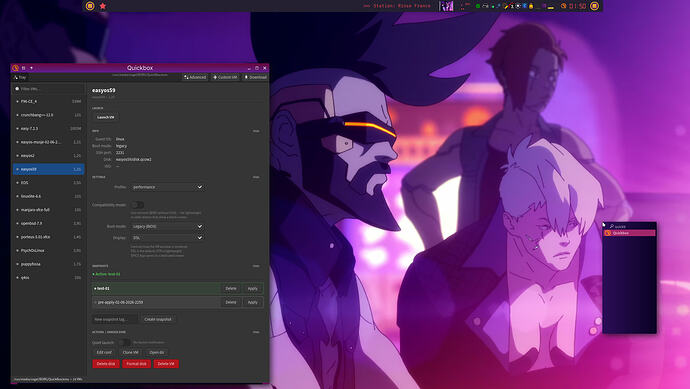Click the New snapshot tag input field
690x389 pixels.
pyautogui.click(x=114, y=319)
